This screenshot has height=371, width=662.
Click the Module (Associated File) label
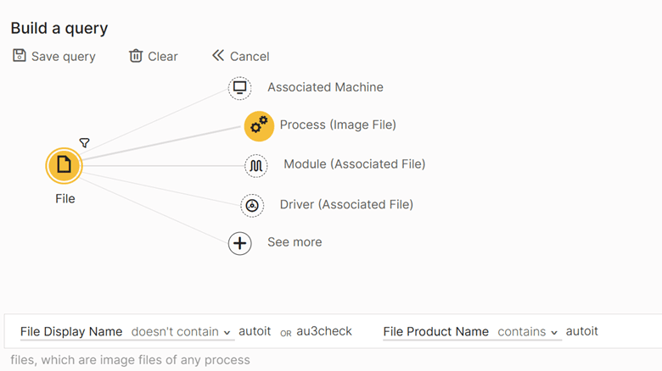[355, 164]
